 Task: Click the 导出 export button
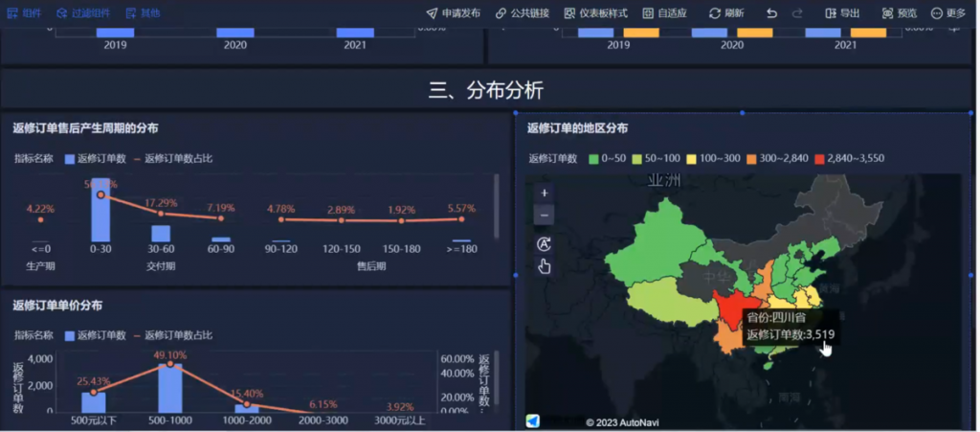point(842,13)
